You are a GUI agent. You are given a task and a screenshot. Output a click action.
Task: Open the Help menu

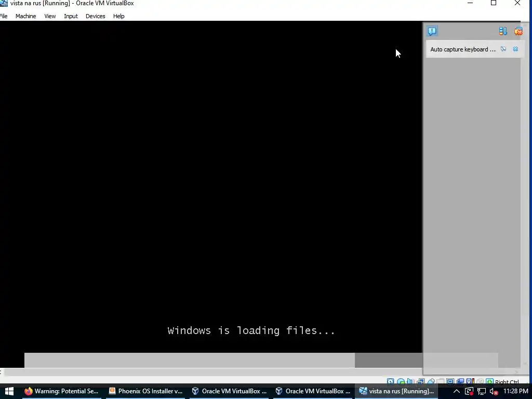119,16
